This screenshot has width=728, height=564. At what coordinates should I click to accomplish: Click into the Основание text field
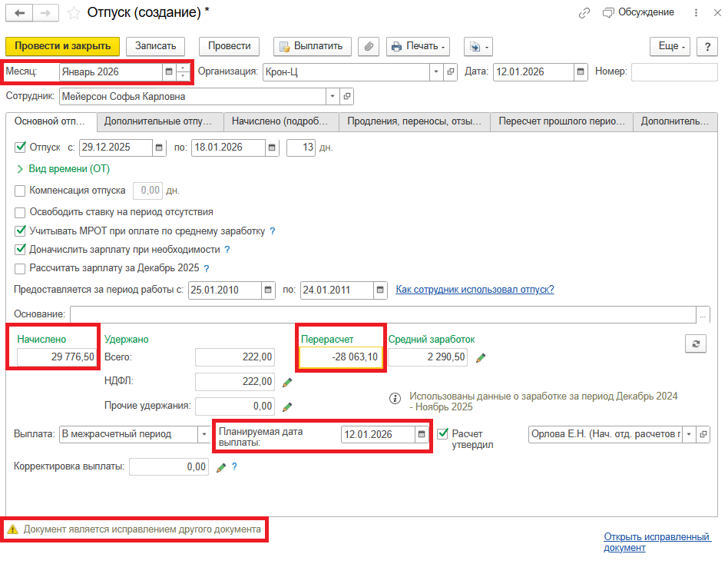point(382,314)
